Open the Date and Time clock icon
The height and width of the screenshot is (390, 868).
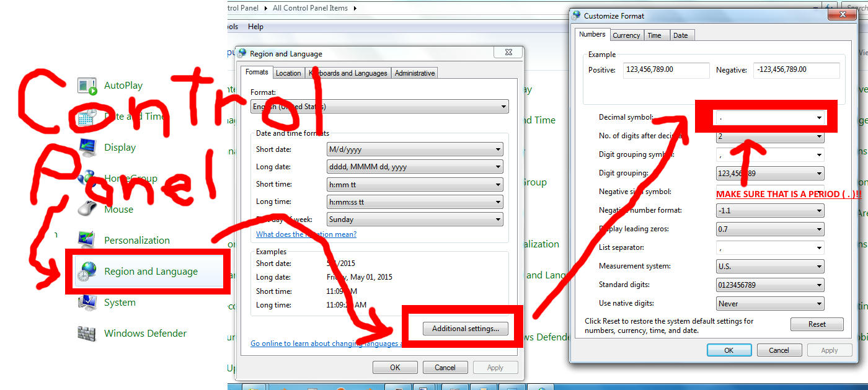coord(87,117)
